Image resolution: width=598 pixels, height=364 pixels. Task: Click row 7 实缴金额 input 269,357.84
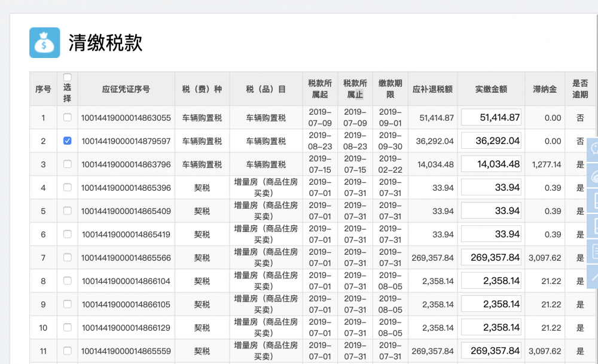click(491, 258)
